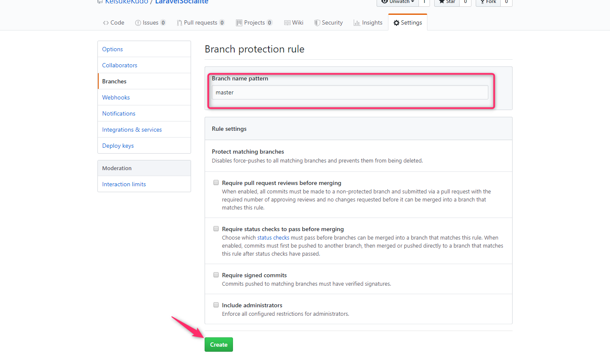Open the LaravelSocialite repository link
This screenshot has width=610, height=364.
(182, 2)
